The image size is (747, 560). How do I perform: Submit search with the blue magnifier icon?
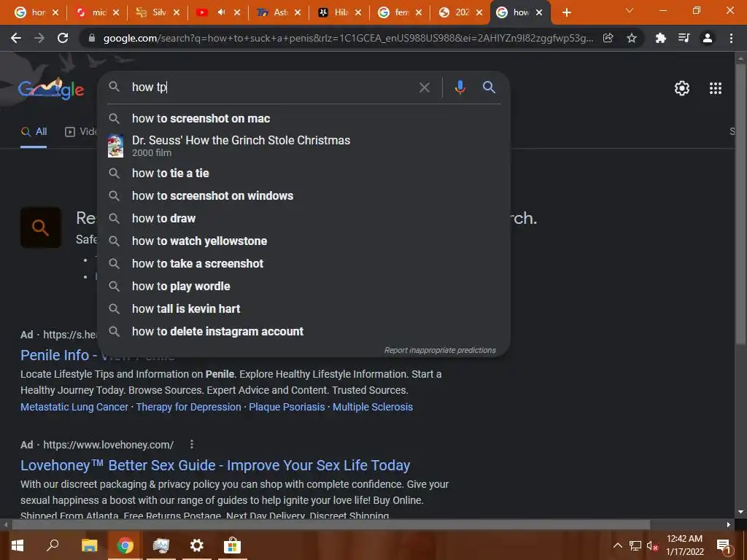489,87
